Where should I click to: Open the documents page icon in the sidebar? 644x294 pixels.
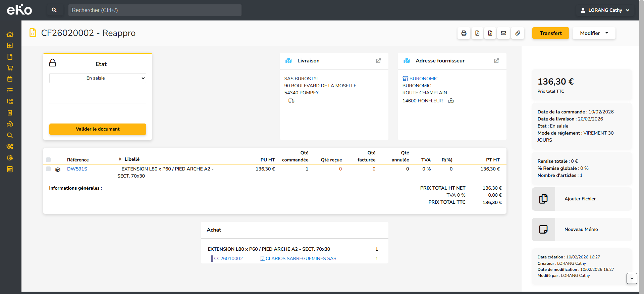pyautogui.click(x=10, y=57)
